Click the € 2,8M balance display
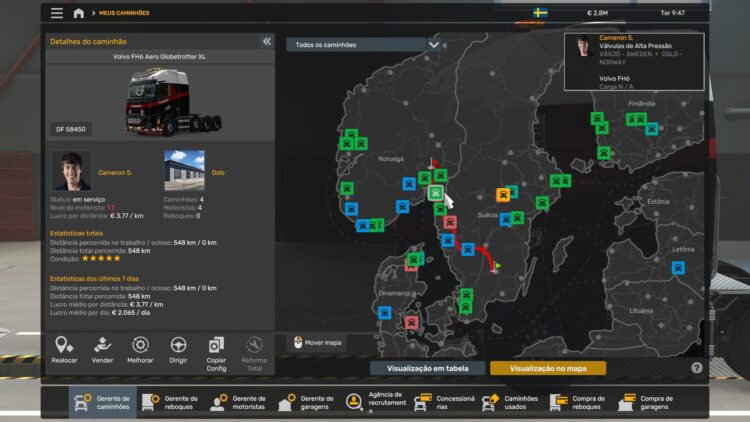Image resolution: width=750 pixels, height=422 pixels. pyautogui.click(x=597, y=13)
